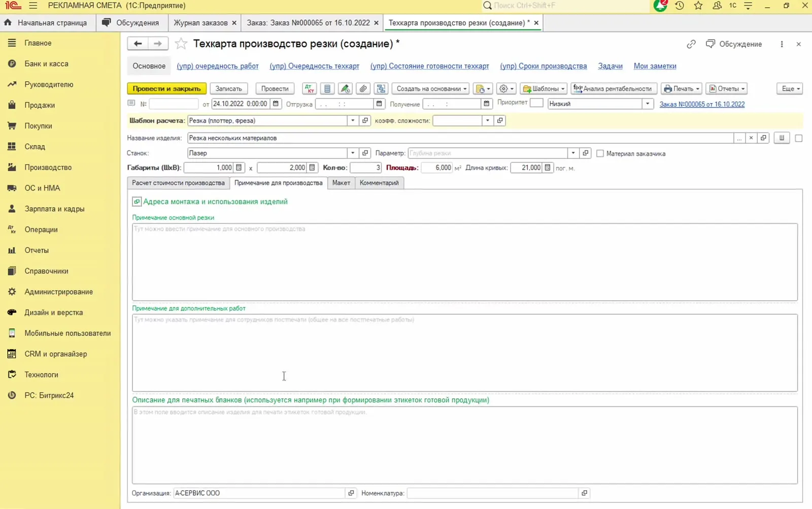812x509 pixels.
Task: Switch to the Макет tab
Action: point(341,183)
